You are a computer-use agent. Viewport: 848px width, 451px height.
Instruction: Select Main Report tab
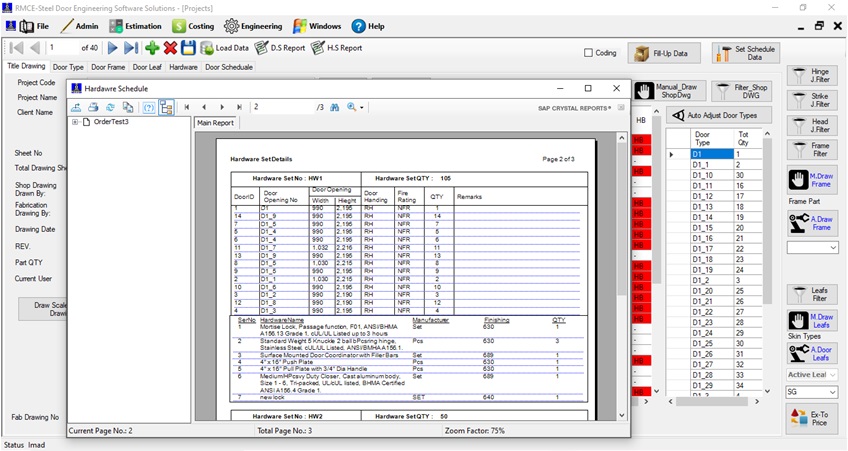(x=215, y=123)
